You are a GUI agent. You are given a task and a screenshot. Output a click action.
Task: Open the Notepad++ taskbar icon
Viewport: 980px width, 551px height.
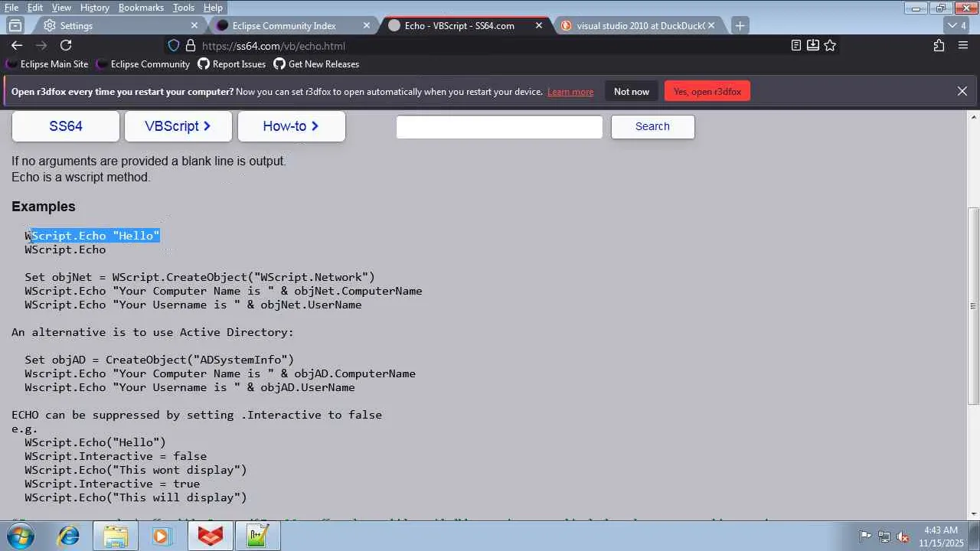pyautogui.click(x=257, y=536)
